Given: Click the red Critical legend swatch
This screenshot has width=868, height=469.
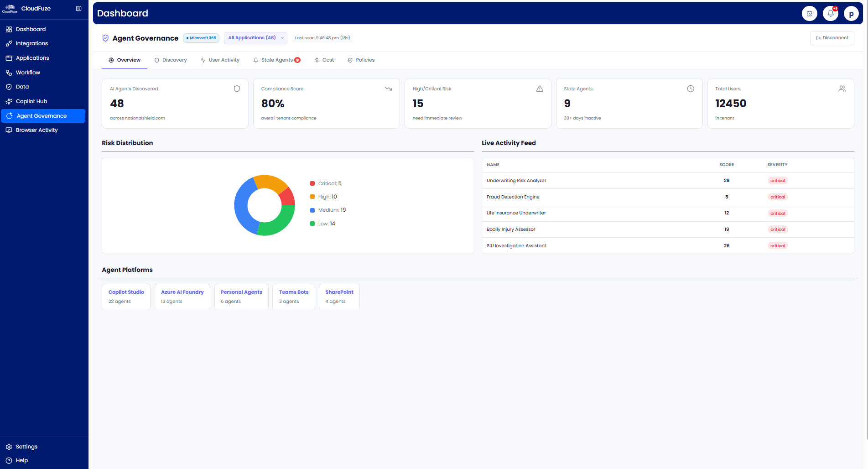Looking at the screenshot, I should (312, 183).
